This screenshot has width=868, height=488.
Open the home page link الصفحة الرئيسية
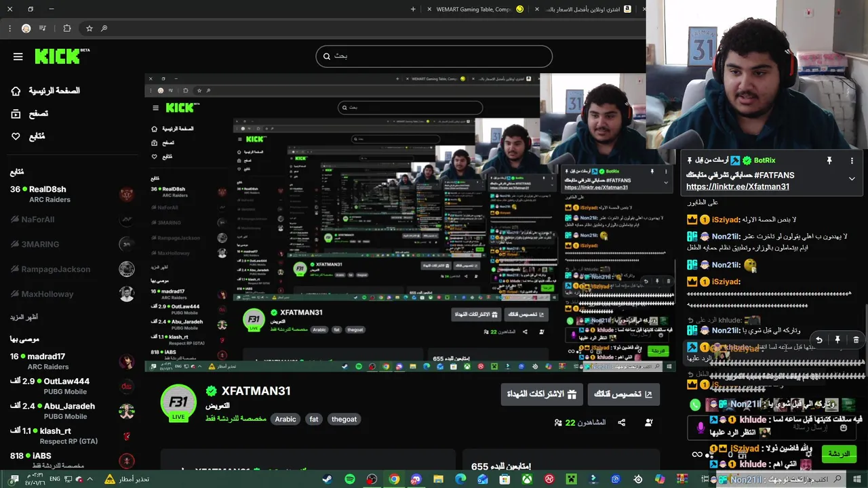click(45, 91)
